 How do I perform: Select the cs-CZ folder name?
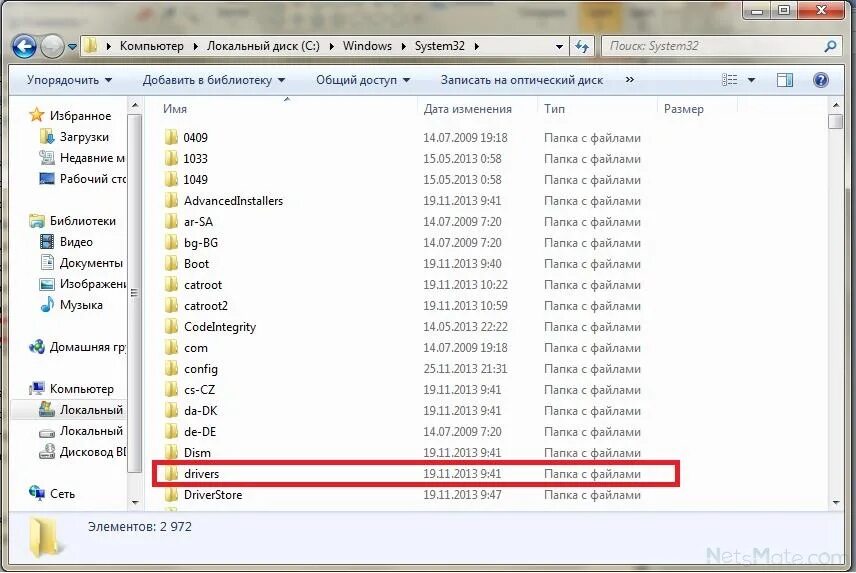(199, 390)
